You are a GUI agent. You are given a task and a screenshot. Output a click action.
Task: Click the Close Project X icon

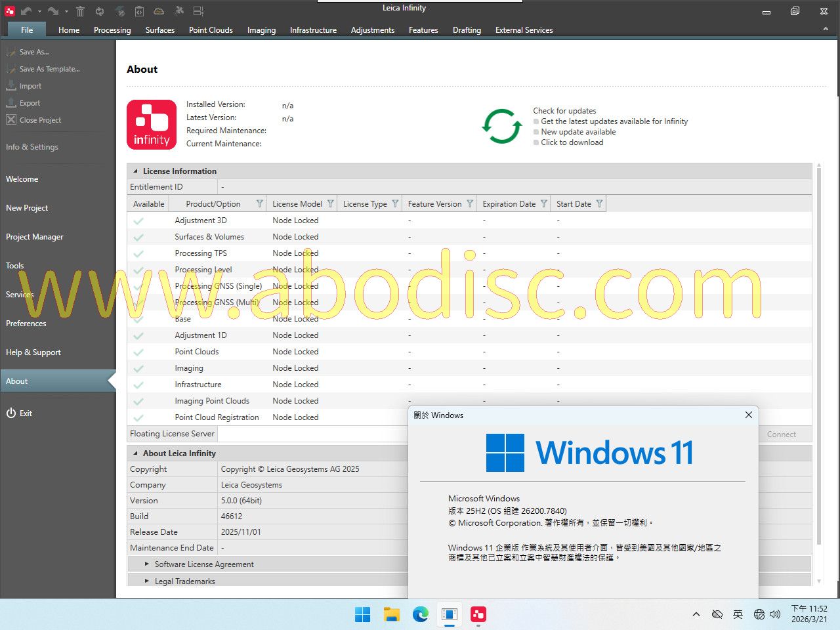pyautogui.click(x=11, y=119)
